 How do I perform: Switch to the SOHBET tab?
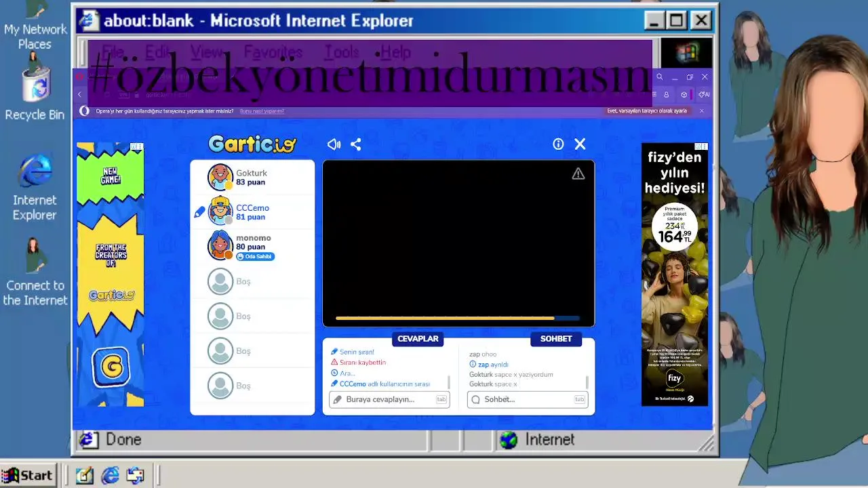point(556,339)
